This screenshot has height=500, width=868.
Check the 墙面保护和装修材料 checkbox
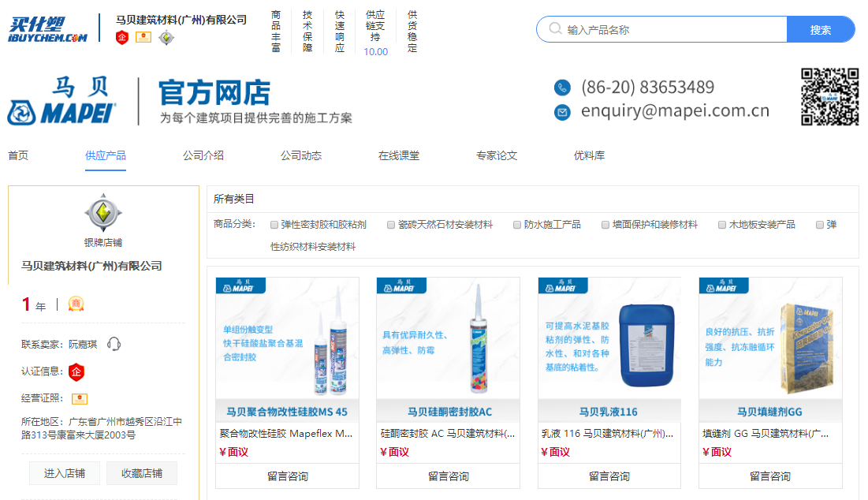(605, 225)
